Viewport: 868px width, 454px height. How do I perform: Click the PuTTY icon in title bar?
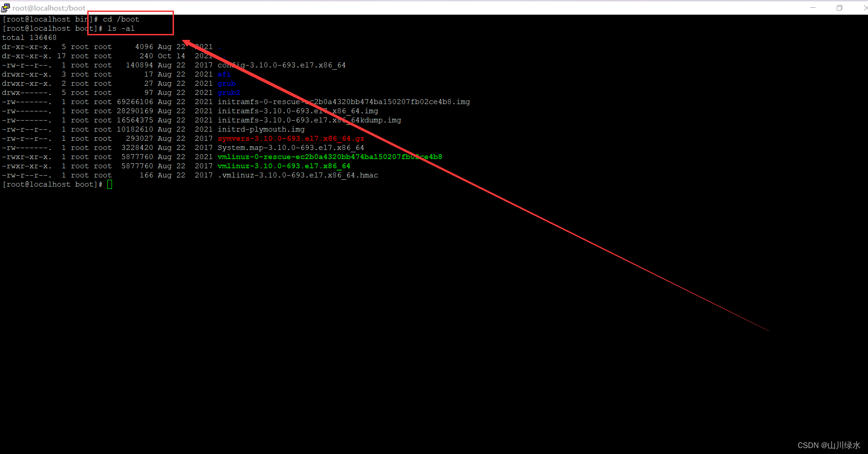point(6,7)
